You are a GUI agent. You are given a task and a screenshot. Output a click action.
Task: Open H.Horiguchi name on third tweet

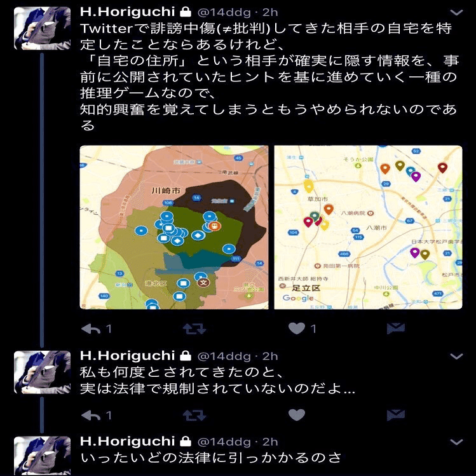128,442
